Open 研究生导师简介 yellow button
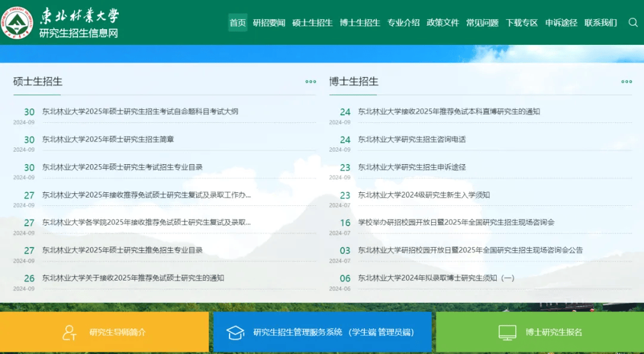The height and width of the screenshot is (354, 644). click(x=104, y=332)
